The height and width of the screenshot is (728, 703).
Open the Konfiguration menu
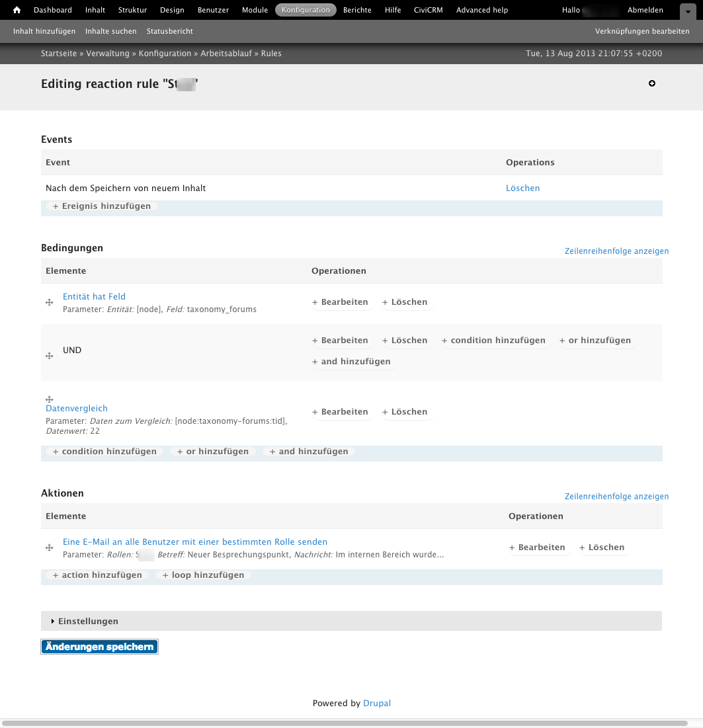pos(306,10)
